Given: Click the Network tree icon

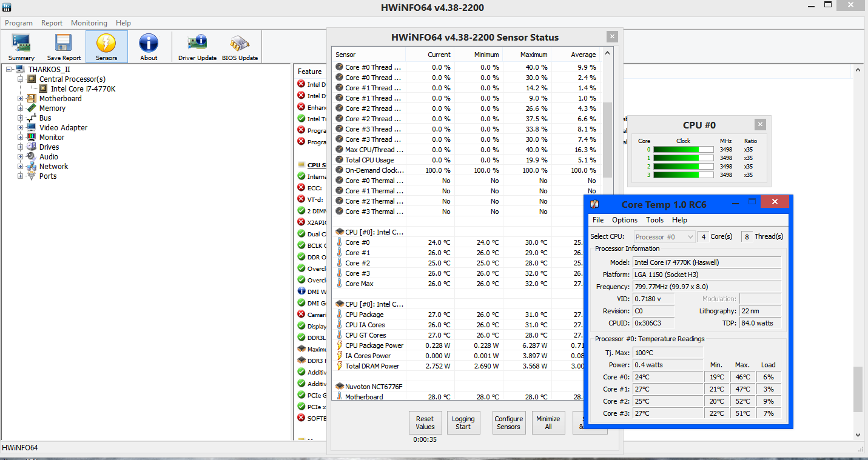Looking at the screenshot, I should 32,166.
